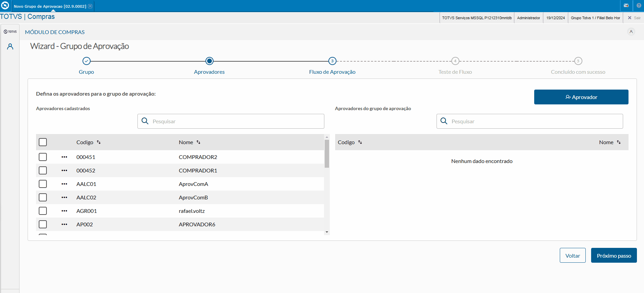This screenshot has height=293, width=644.
Task: Click the scroll down arrow of approvers list
Action: coord(327,232)
